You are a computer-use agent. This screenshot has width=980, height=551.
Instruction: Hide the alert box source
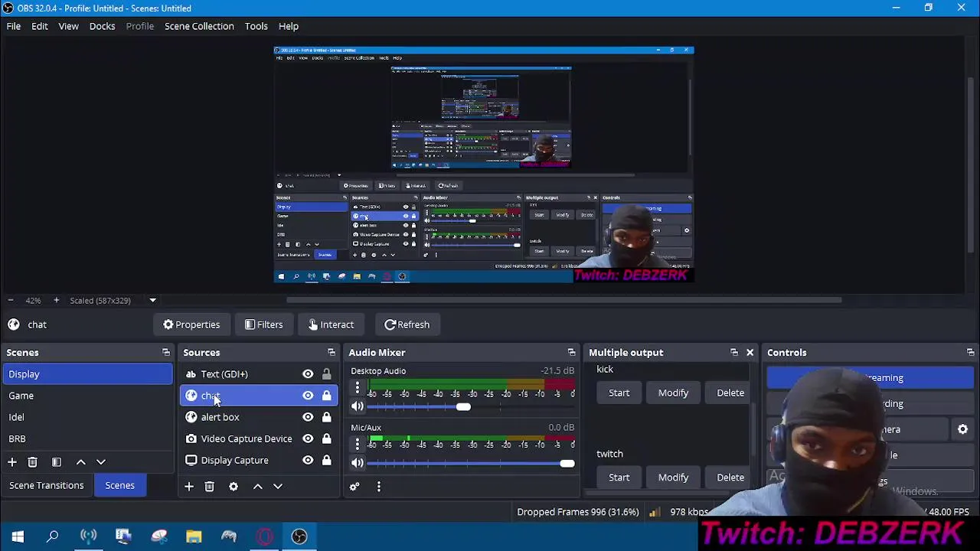click(x=308, y=417)
